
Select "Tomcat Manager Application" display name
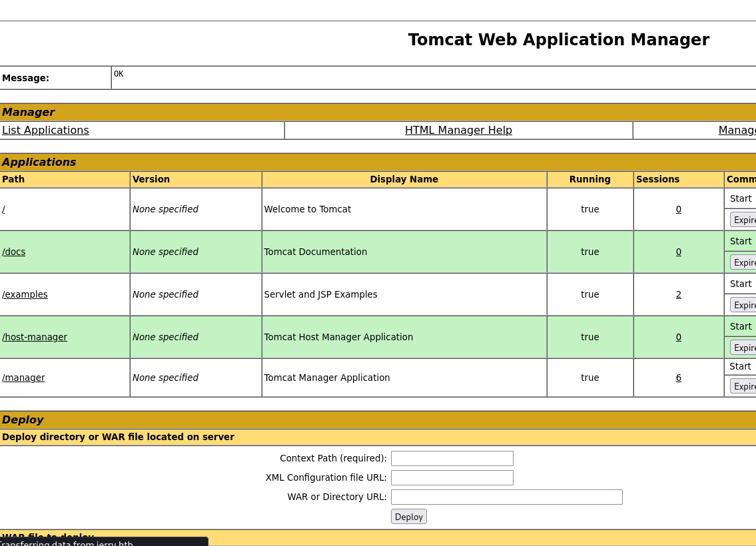(x=327, y=378)
